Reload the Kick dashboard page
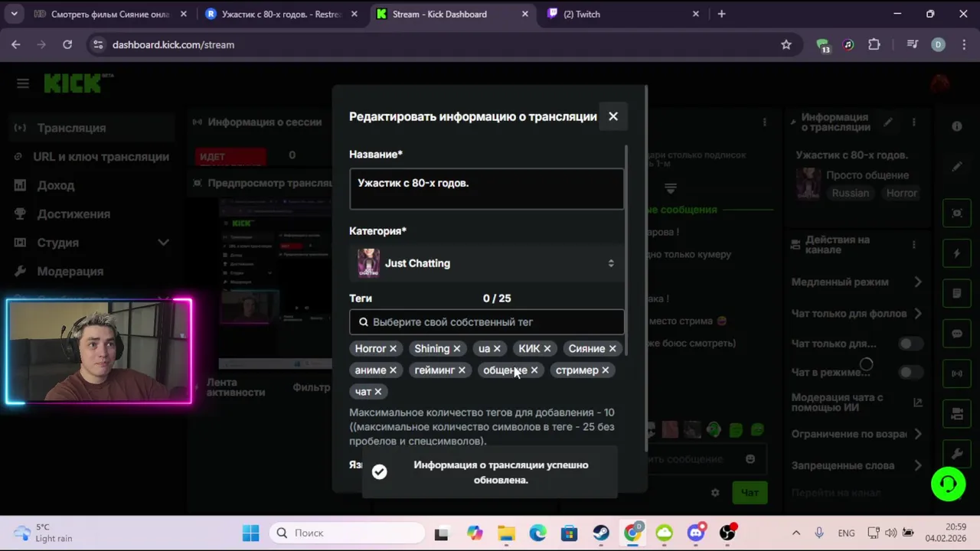 [67, 44]
